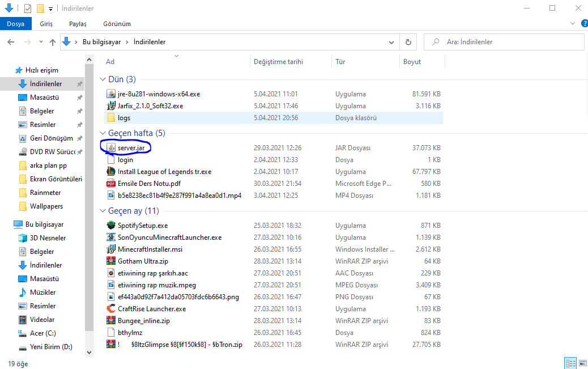Open the arka plan pp folder
This screenshot has height=369, width=588.
[48, 166]
